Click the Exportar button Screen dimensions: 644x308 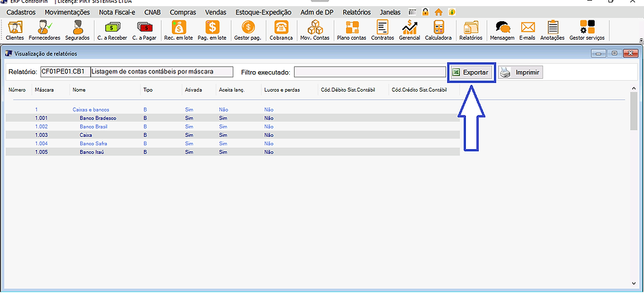point(471,73)
